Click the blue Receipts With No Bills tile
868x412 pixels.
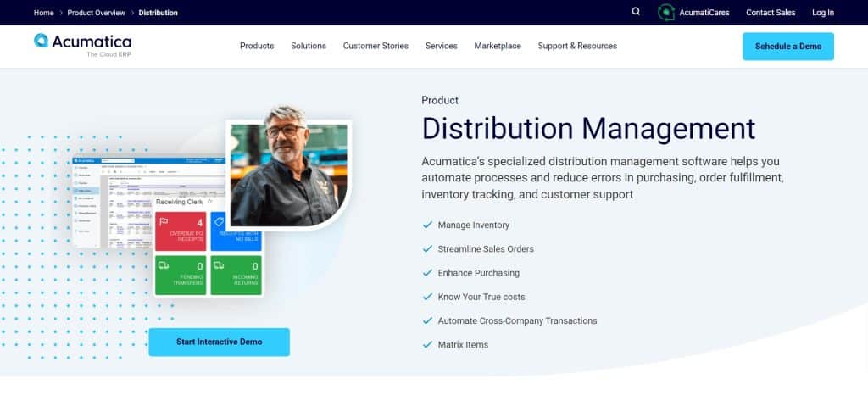click(236, 231)
